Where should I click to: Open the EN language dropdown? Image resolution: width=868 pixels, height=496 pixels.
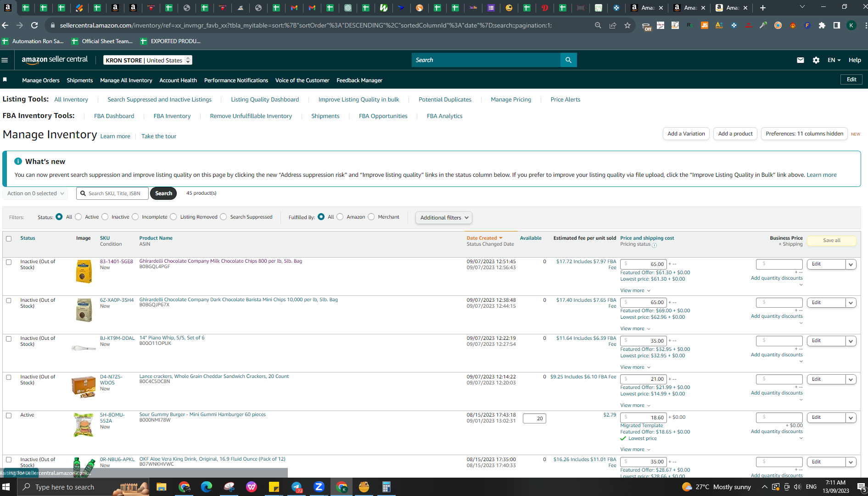point(834,60)
